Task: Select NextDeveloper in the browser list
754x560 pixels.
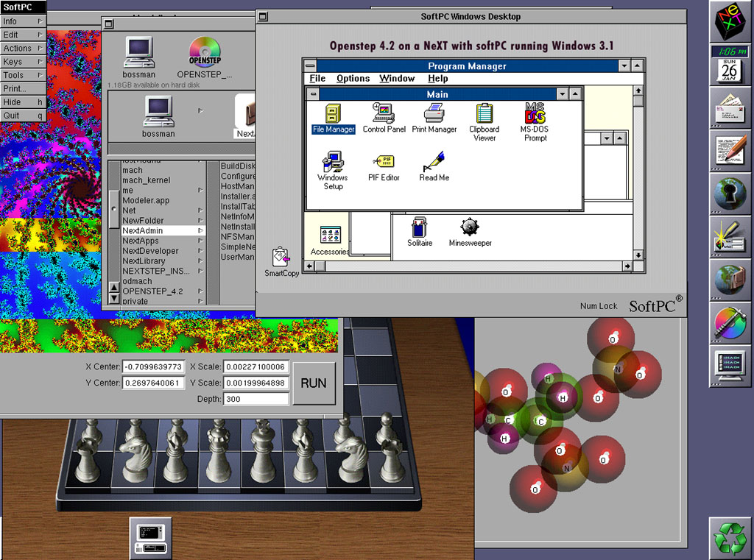Action: pos(163,251)
